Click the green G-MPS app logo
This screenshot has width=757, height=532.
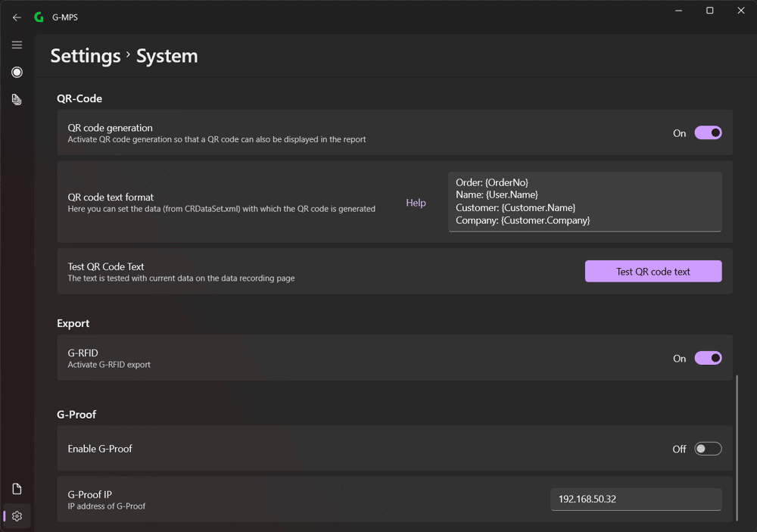(39, 17)
